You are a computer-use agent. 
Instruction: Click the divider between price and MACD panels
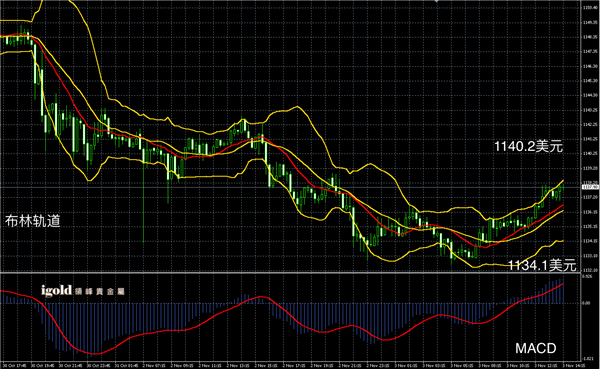click(291, 273)
